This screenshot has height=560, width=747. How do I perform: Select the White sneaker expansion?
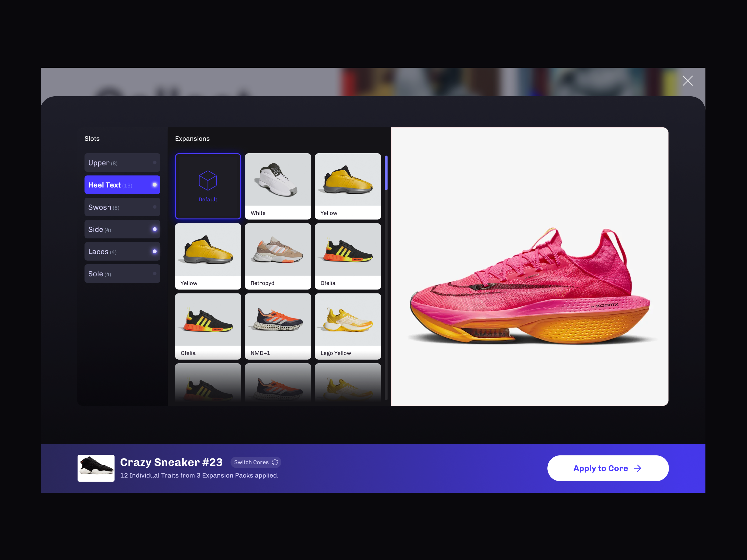point(278,186)
